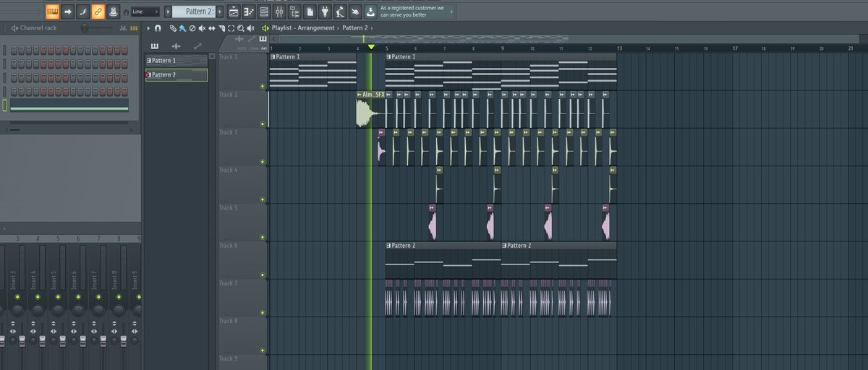Toggle the orange link icon in top toolbar
This screenshot has height=370, width=868.
pos(98,12)
